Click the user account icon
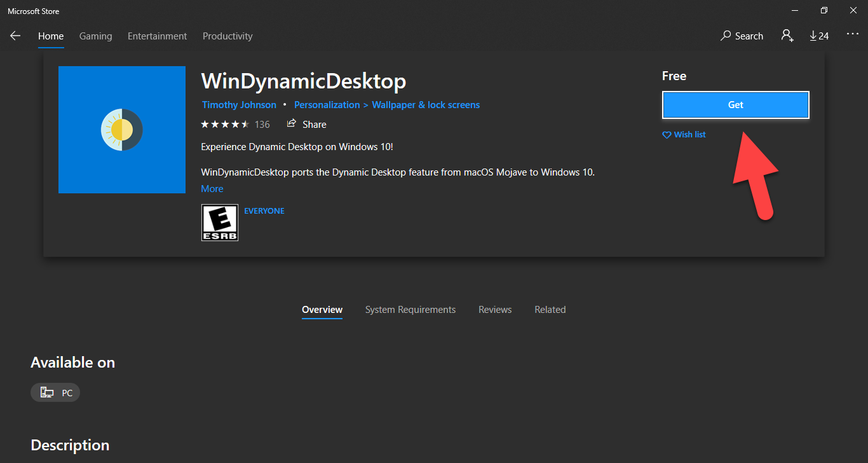Image resolution: width=868 pixels, height=463 pixels. point(787,36)
